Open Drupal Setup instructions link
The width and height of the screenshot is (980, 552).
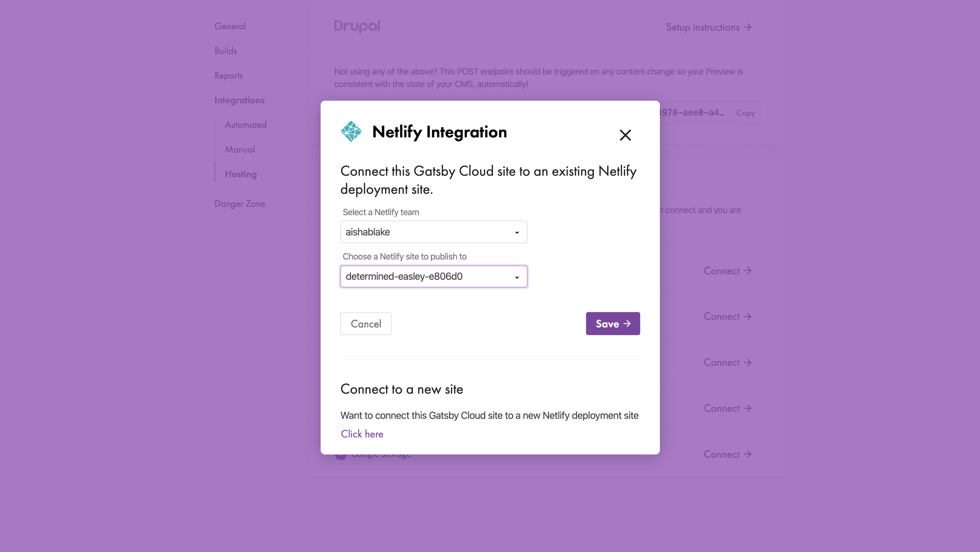click(708, 27)
